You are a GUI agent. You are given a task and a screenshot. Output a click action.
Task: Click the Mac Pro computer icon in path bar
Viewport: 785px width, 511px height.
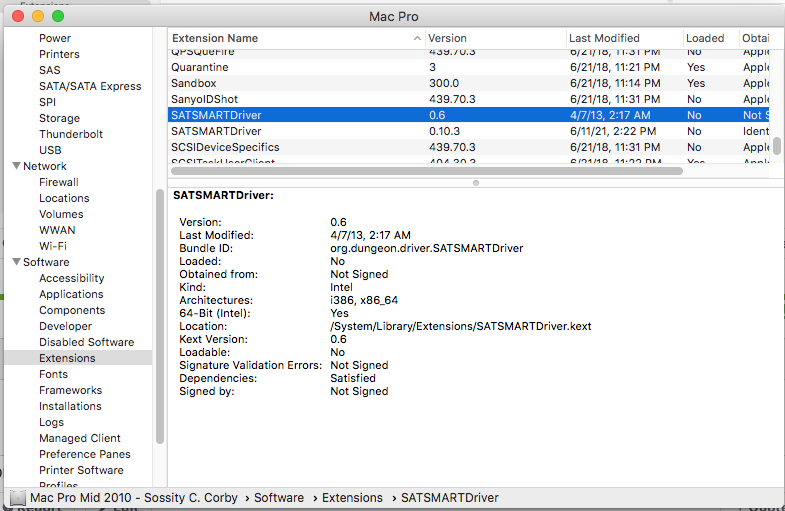(x=18, y=498)
